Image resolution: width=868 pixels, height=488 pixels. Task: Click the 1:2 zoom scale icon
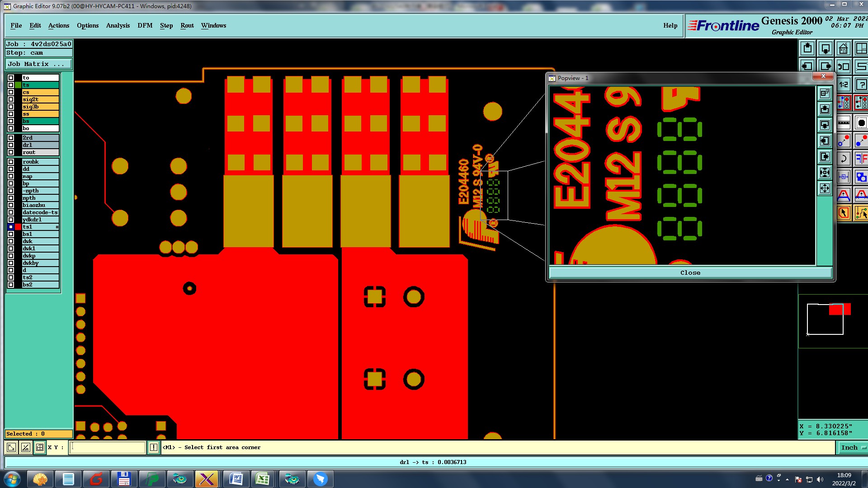click(x=844, y=84)
